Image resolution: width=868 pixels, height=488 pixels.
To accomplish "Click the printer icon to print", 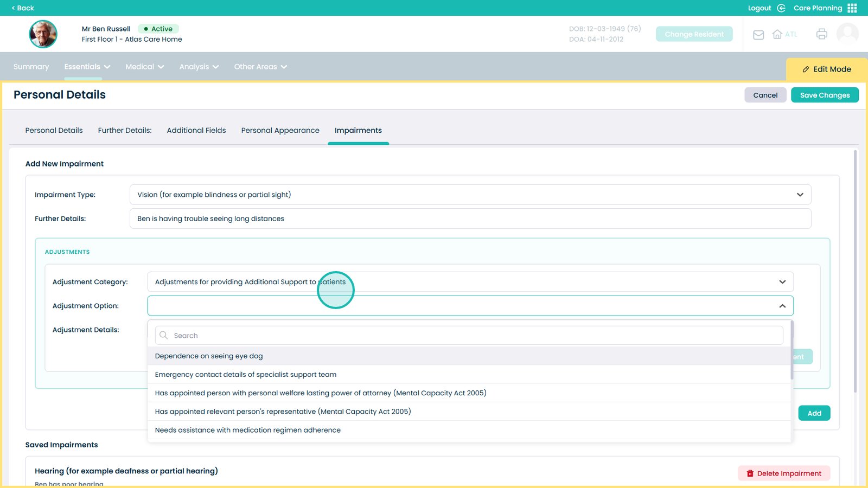I will click(821, 34).
